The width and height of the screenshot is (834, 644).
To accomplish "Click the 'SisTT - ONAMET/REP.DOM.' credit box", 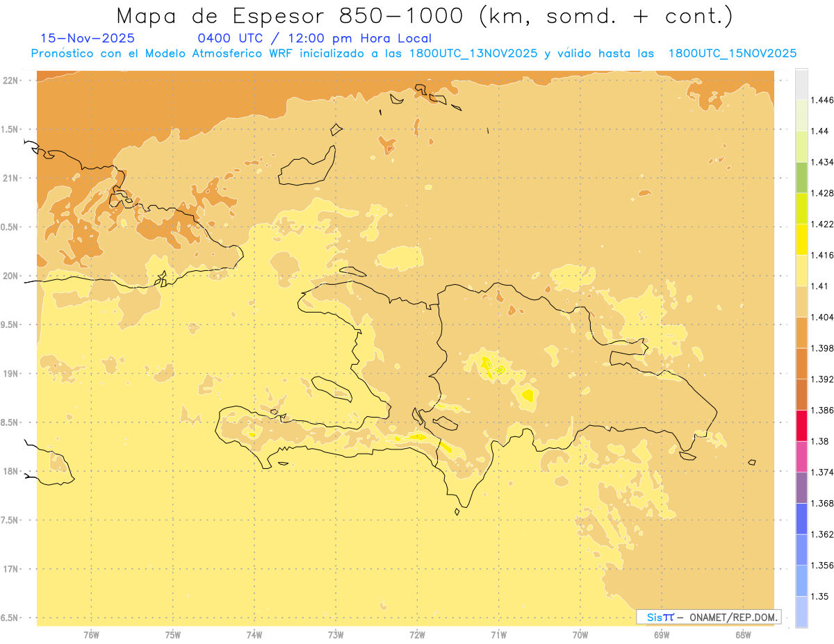I will (x=708, y=617).
